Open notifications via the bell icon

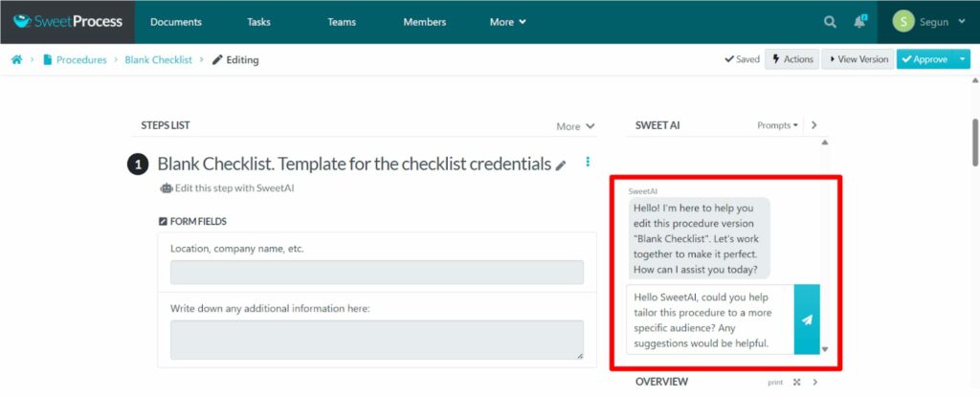coord(860,21)
